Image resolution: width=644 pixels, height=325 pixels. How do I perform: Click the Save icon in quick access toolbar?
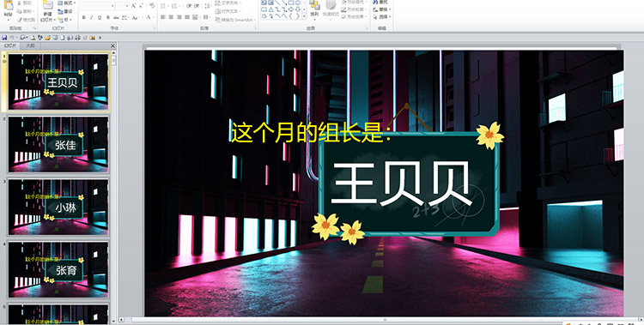[x=4, y=38]
